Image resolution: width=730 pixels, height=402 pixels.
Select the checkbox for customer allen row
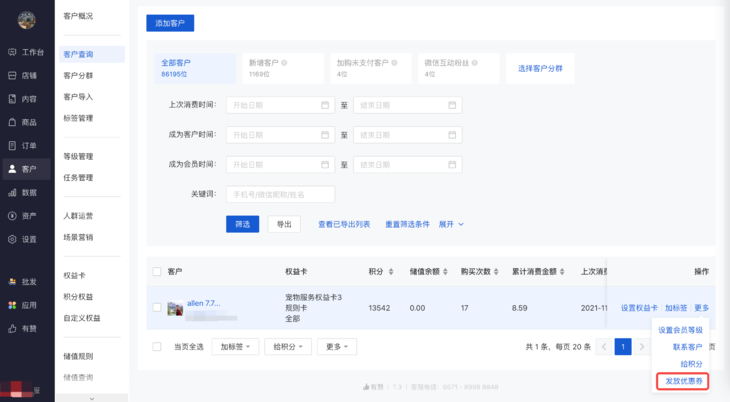[x=156, y=308]
